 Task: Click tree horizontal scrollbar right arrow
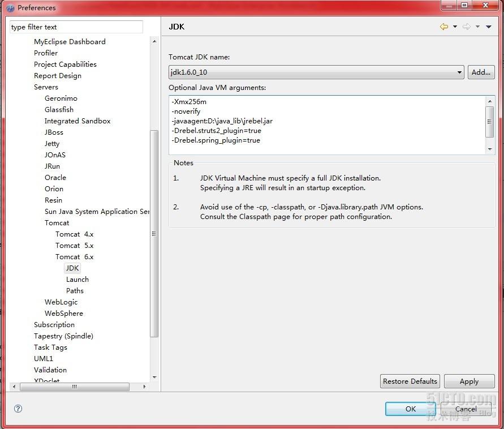tap(144, 387)
